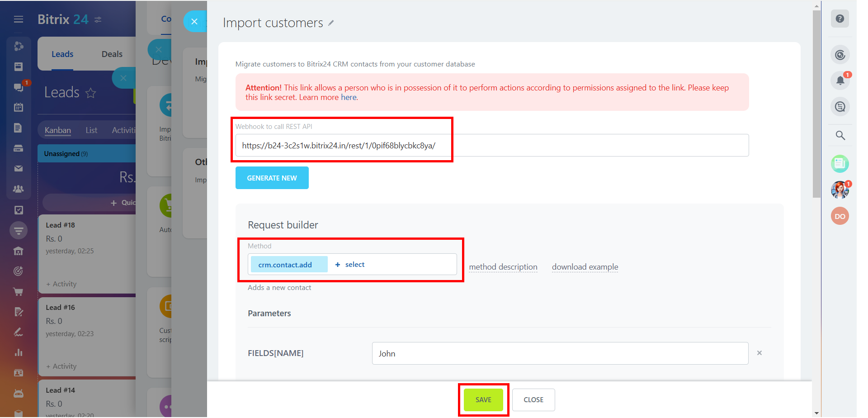Open the Notifications bell icon
The image size is (868, 418).
pos(840,81)
